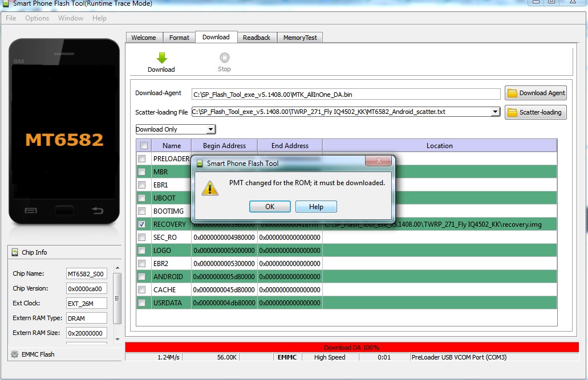
Task: Open the Help menu
Action: (99, 18)
